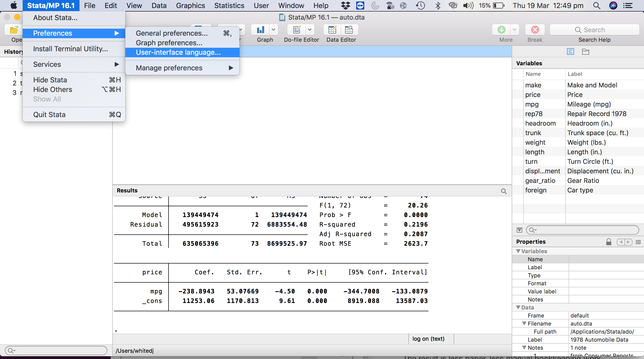This screenshot has height=359, width=644.
Task: Click the macOS volume icon
Action: click(x=468, y=6)
